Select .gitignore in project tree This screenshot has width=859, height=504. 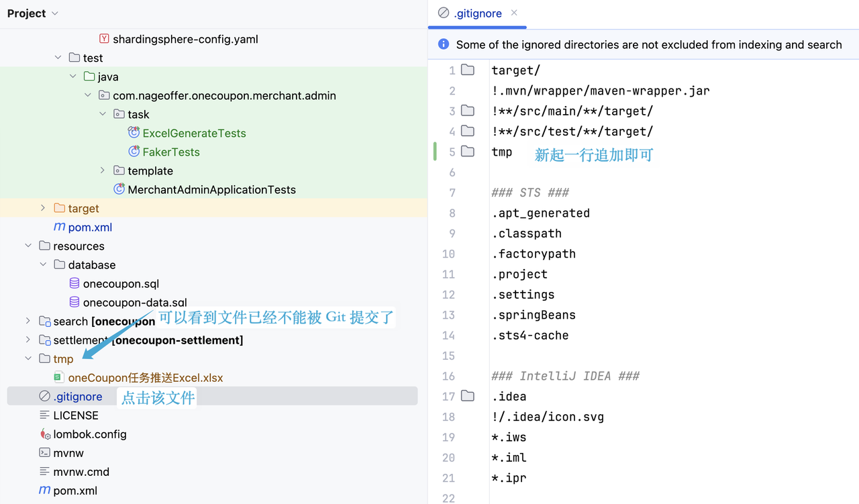78,396
